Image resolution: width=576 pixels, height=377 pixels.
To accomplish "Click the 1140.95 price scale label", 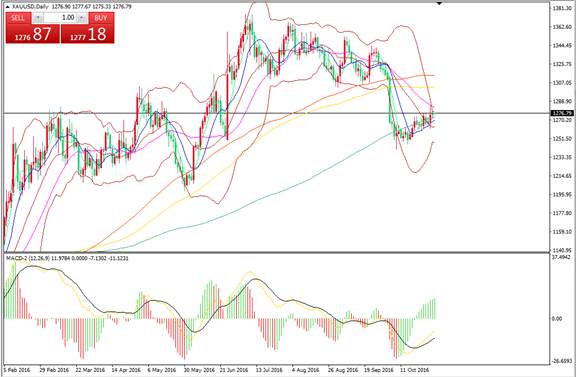I will (562, 251).
